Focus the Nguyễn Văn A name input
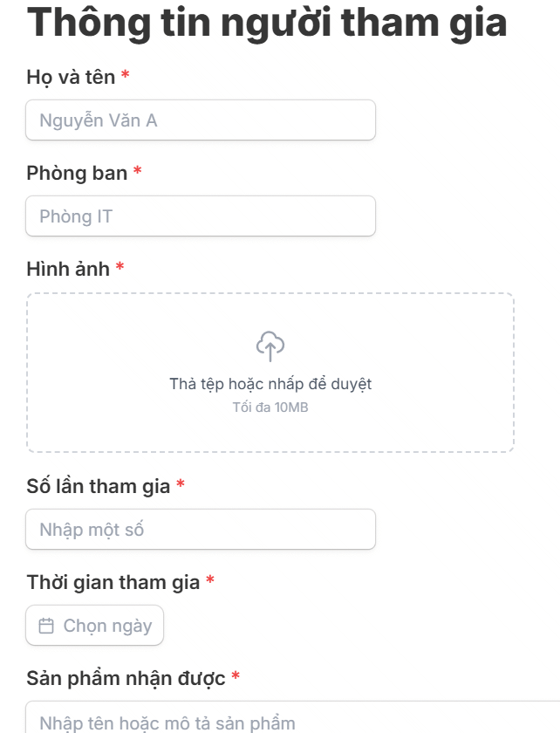Screen dimensions: 560x733 click(x=201, y=120)
